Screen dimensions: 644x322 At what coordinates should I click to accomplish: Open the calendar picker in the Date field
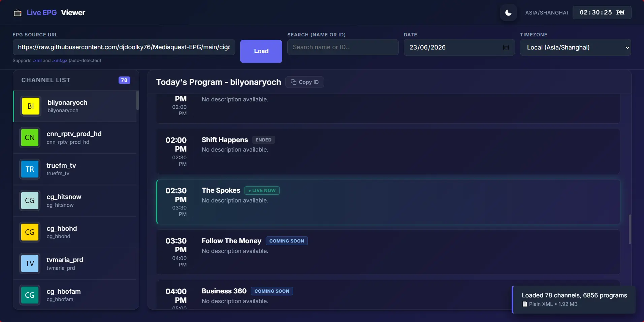click(506, 47)
